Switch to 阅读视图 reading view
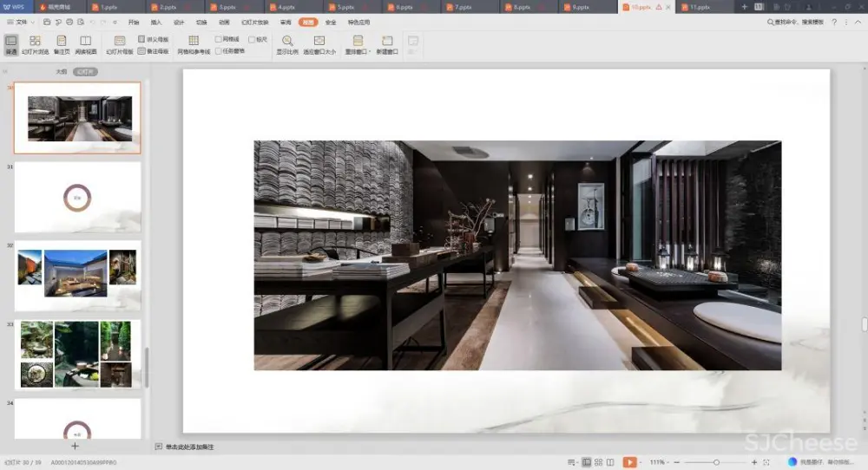868x470 pixels. pos(85,44)
